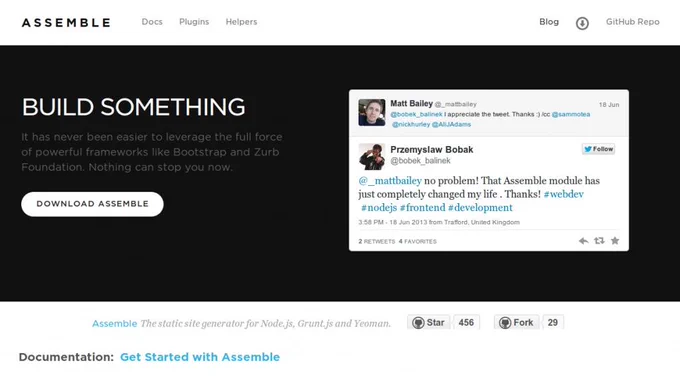Click the #webdev hashtag
This screenshot has width=680, height=385.
point(564,194)
